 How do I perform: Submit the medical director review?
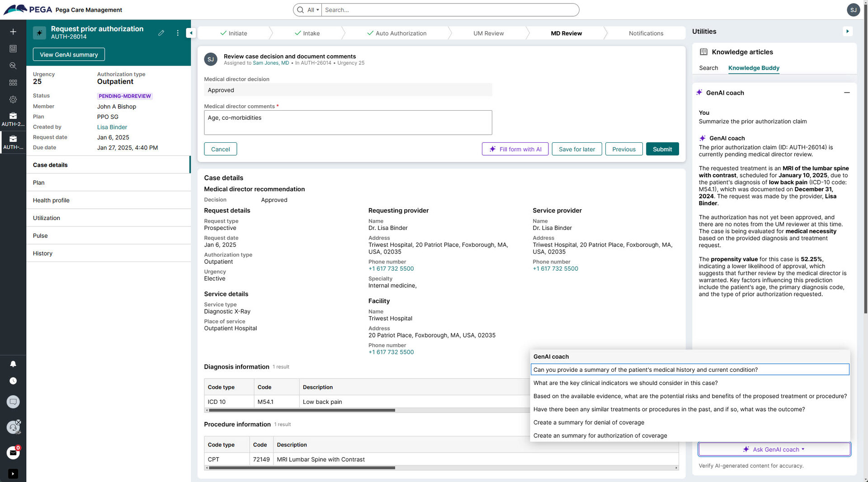[x=662, y=149]
